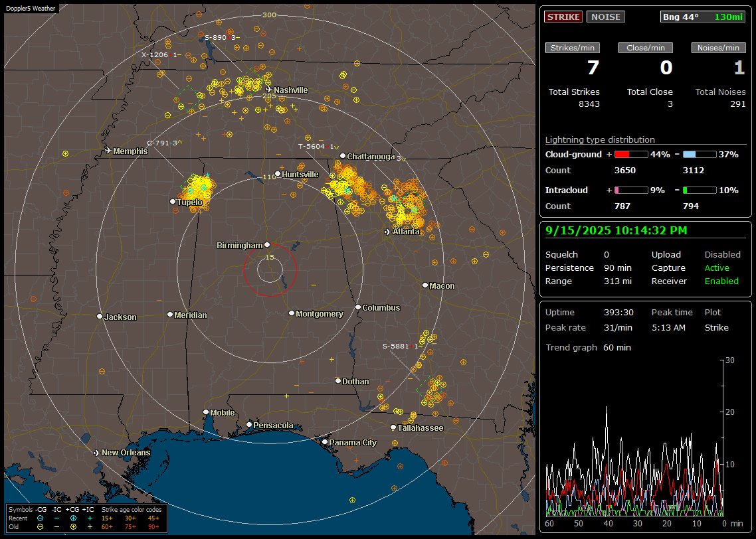Click the date and time 9/15/2025 readout
Image resolution: width=756 pixels, height=539 pixels.
point(616,231)
